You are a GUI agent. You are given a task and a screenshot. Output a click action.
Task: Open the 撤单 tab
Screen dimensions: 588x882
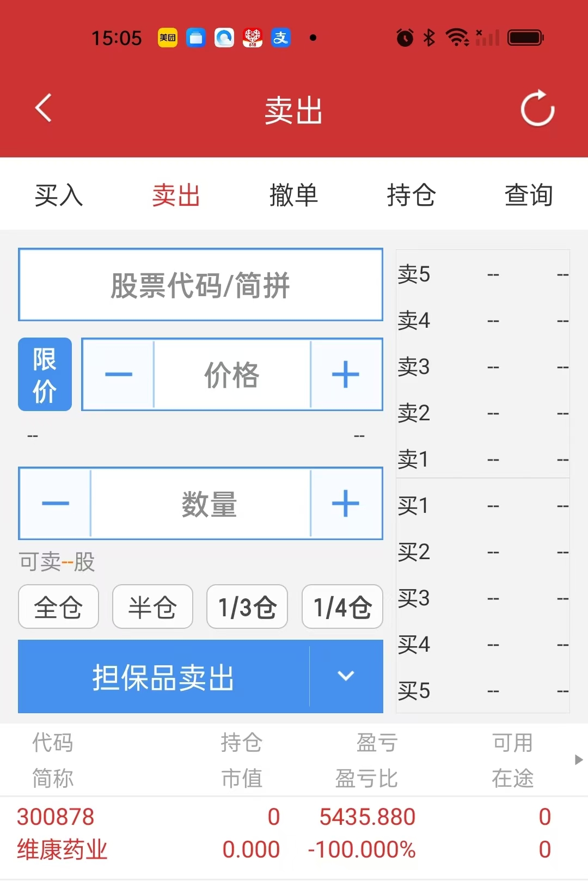click(293, 194)
